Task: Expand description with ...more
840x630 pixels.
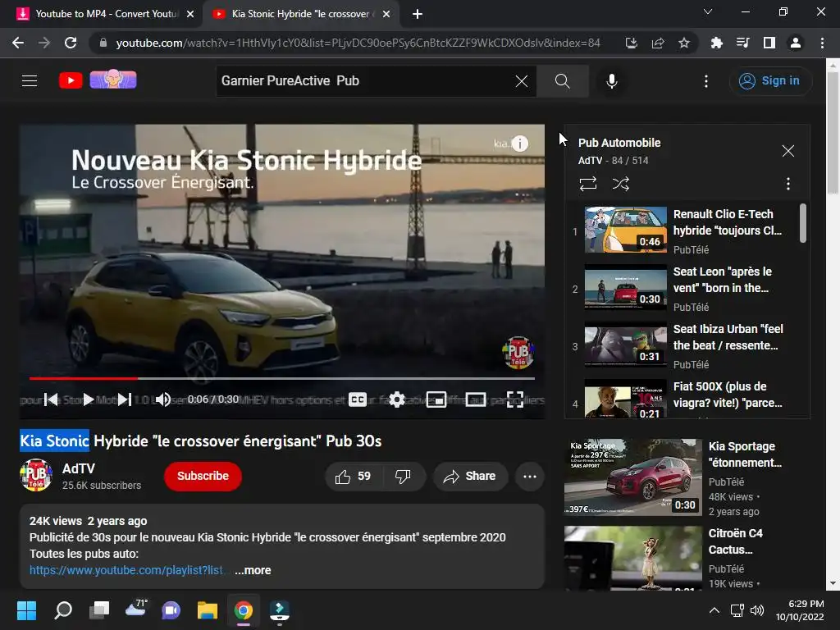Action: 253,571
